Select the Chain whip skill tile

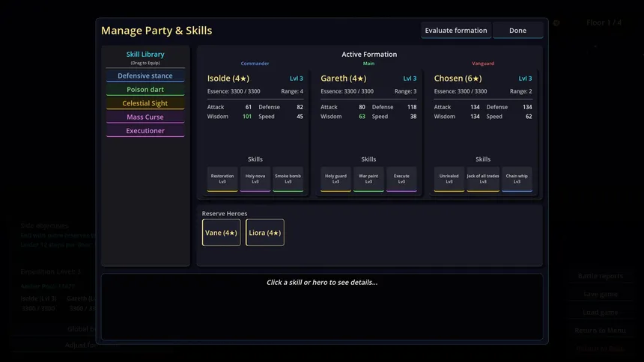517,179
